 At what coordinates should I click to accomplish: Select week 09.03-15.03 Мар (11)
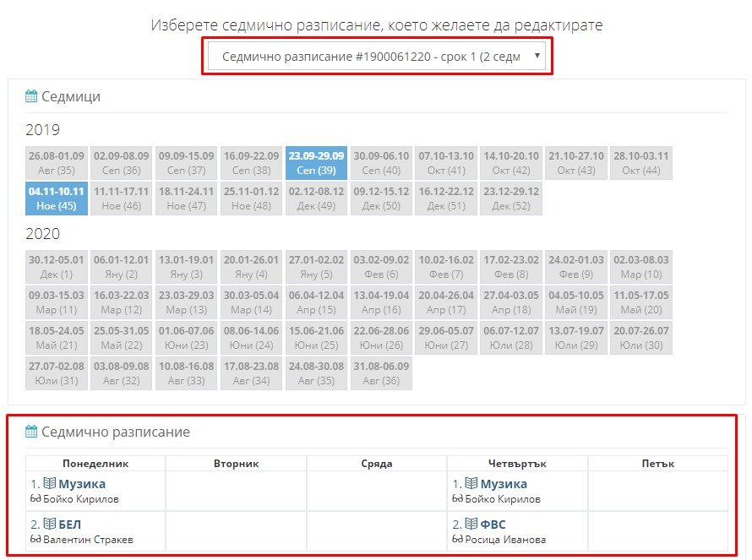click(57, 302)
